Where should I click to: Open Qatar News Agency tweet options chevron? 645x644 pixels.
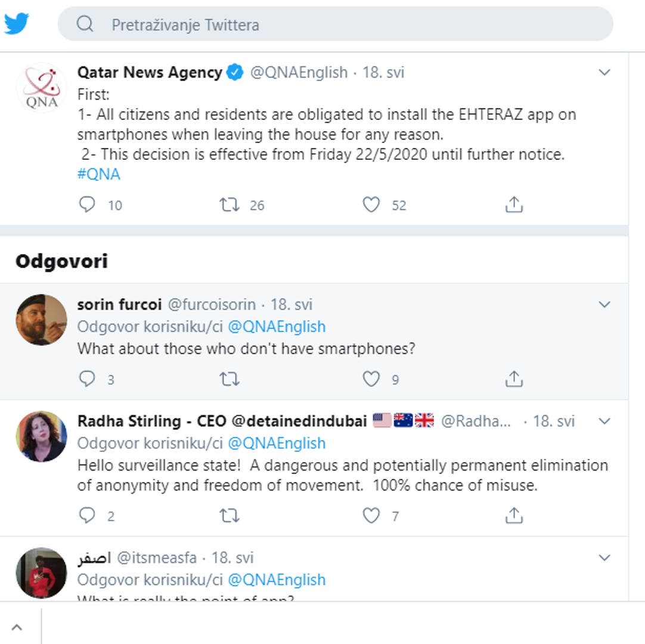pos(604,73)
